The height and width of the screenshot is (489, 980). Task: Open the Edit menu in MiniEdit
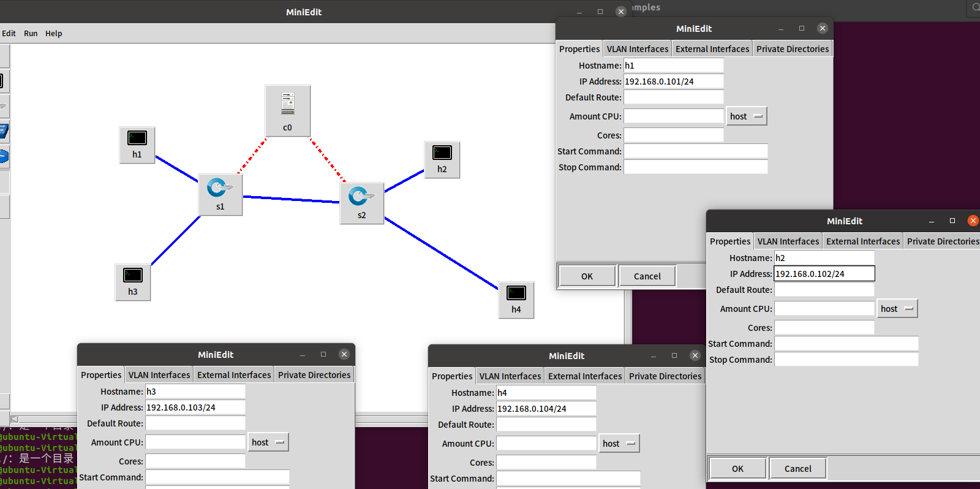[9, 34]
